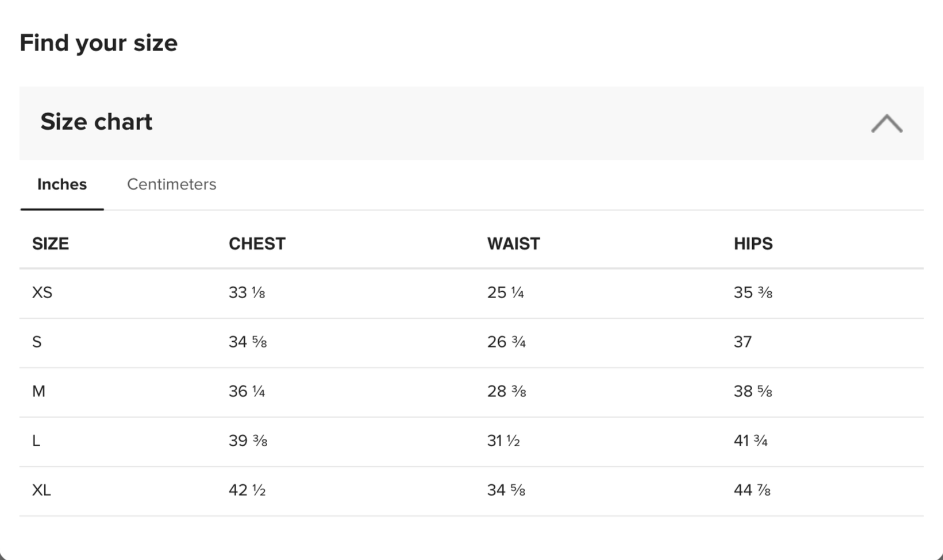The width and height of the screenshot is (943, 560).
Task: Click the CHEST column header
Action: pyautogui.click(x=257, y=244)
